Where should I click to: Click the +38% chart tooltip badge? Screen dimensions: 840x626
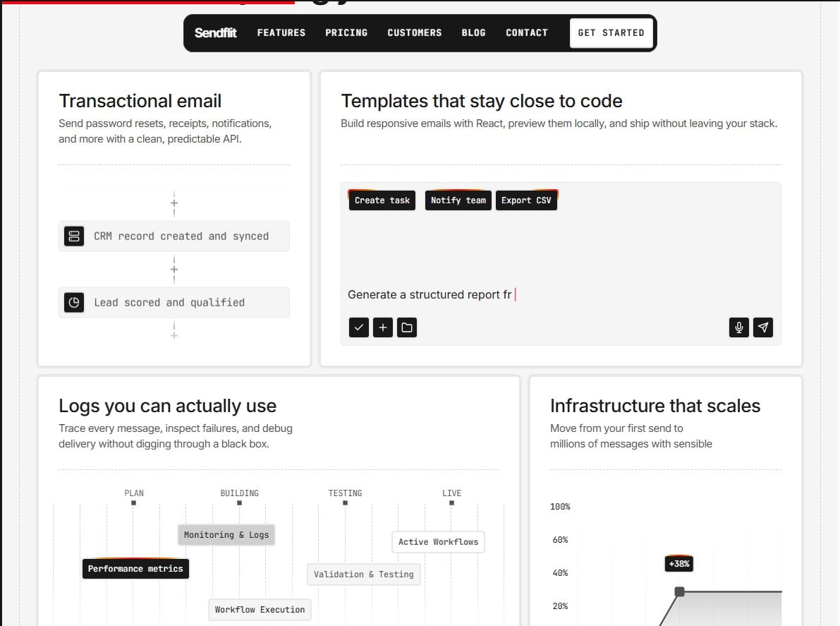pyautogui.click(x=678, y=564)
